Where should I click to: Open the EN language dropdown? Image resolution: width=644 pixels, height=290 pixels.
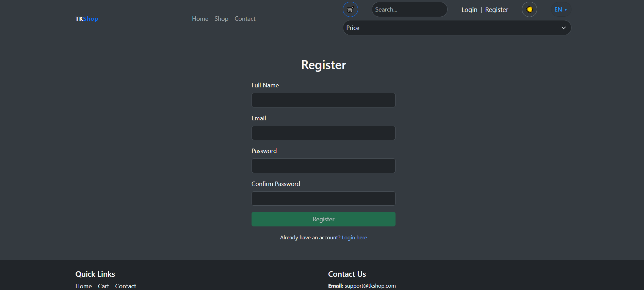560,10
